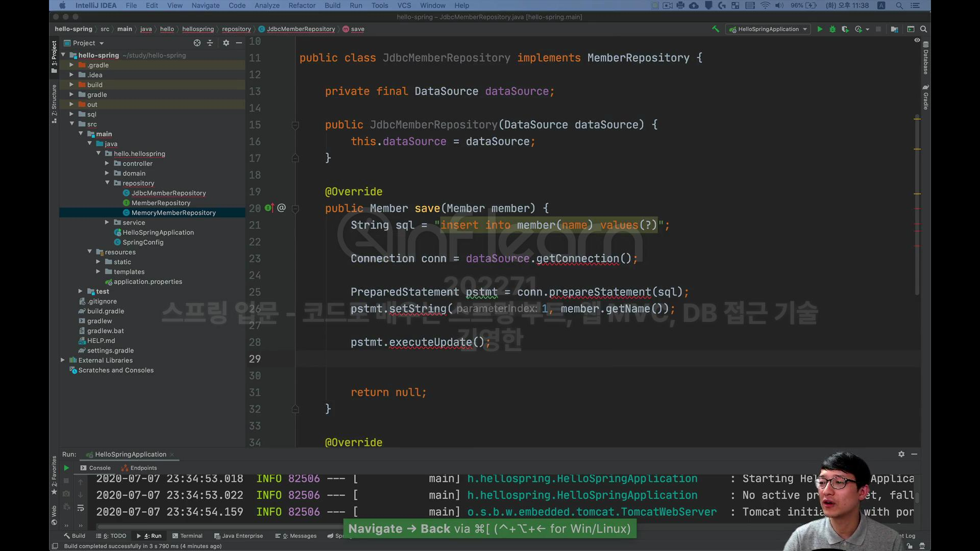
Task: Open the Refactor menu
Action: (302, 6)
